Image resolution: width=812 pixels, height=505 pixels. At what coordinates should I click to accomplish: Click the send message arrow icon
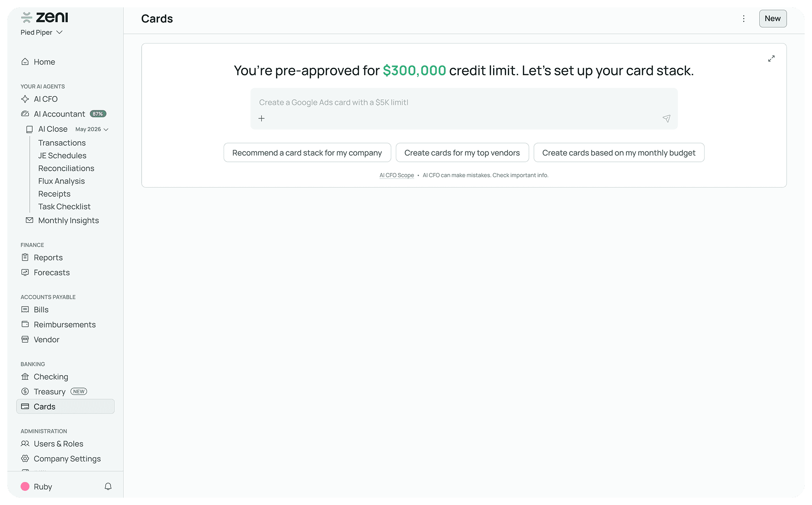click(x=666, y=118)
